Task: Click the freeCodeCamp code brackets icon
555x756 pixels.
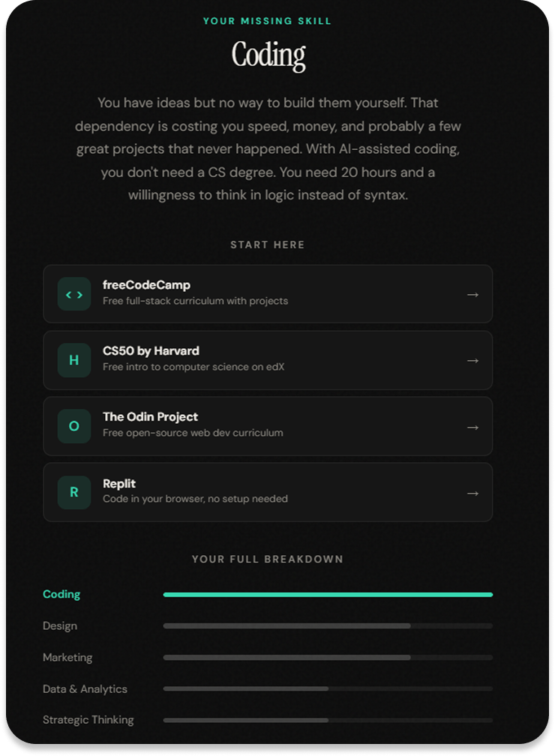Action: pyautogui.click(x=74, y=294)
